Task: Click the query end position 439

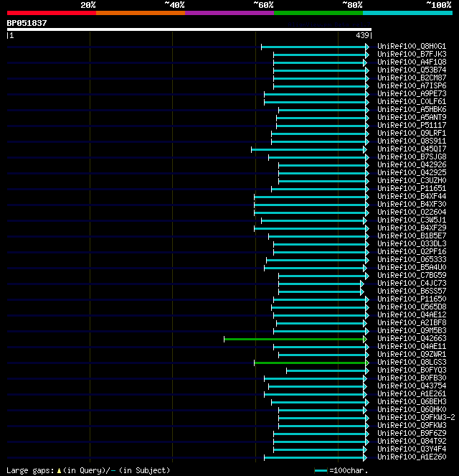Action: (x=362, y=35)
